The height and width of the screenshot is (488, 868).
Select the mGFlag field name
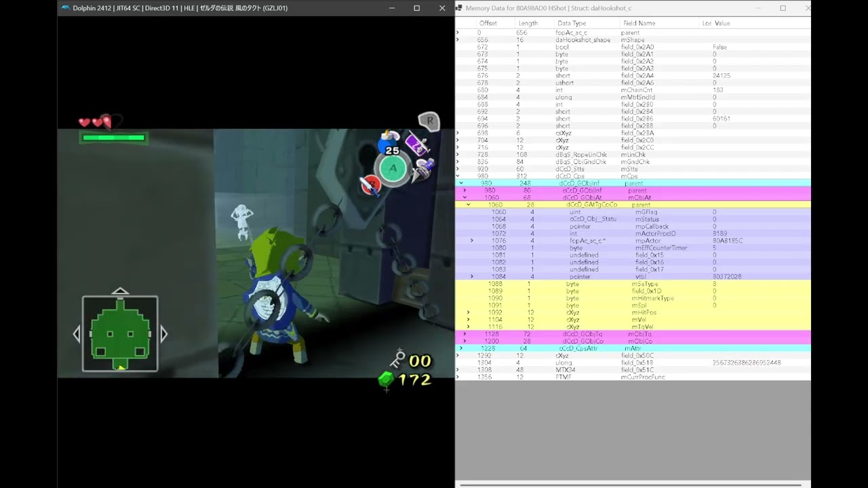646,212
